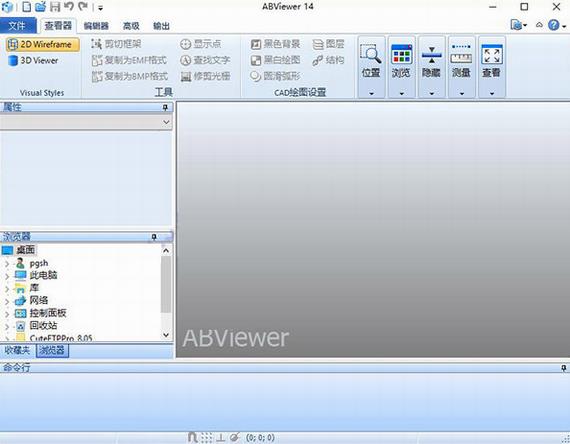570x444 pixels.
Task: Click browser tree scroll up arrow
Action: click(x=166, y=251)
